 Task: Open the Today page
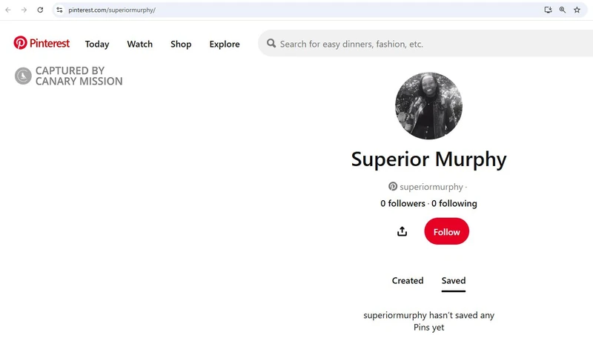(97, 44)
